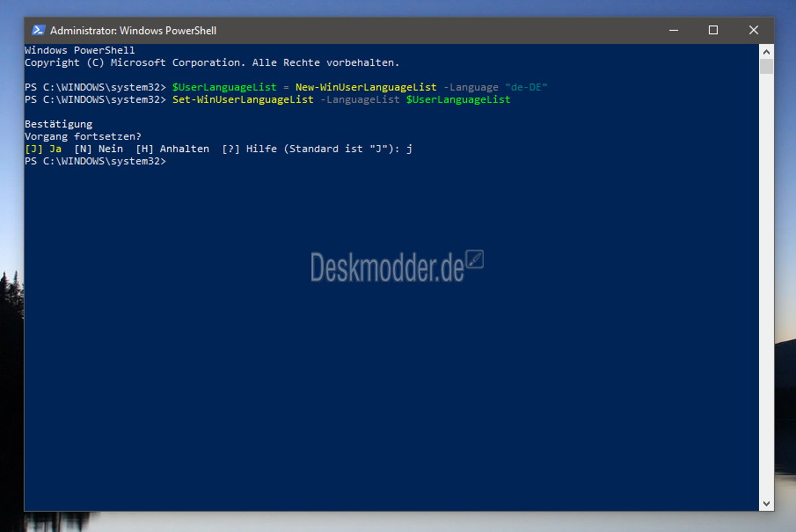796x532 pixels.
Task: Minimize the PowerShell window
Action: pos(673,31)
